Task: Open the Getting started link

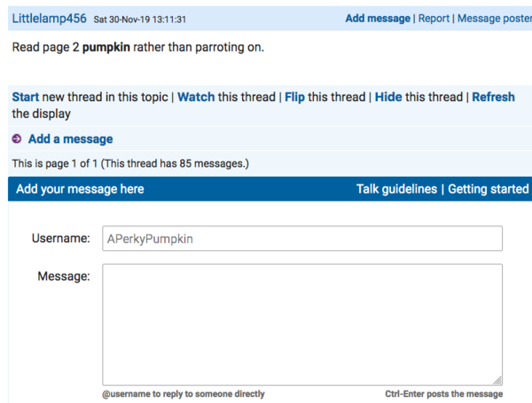Action: [x=488, y=189]
